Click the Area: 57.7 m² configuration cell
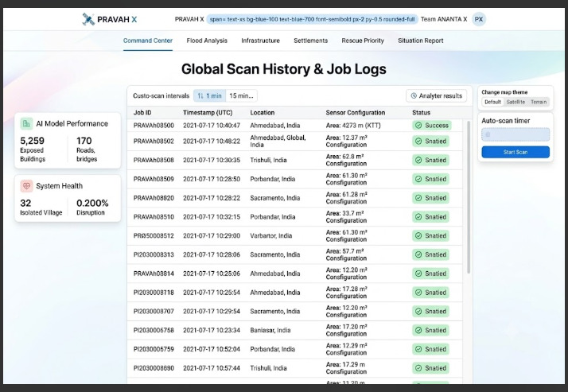The width and height of the screenshot is (568, 392). [x=346, y=254]
